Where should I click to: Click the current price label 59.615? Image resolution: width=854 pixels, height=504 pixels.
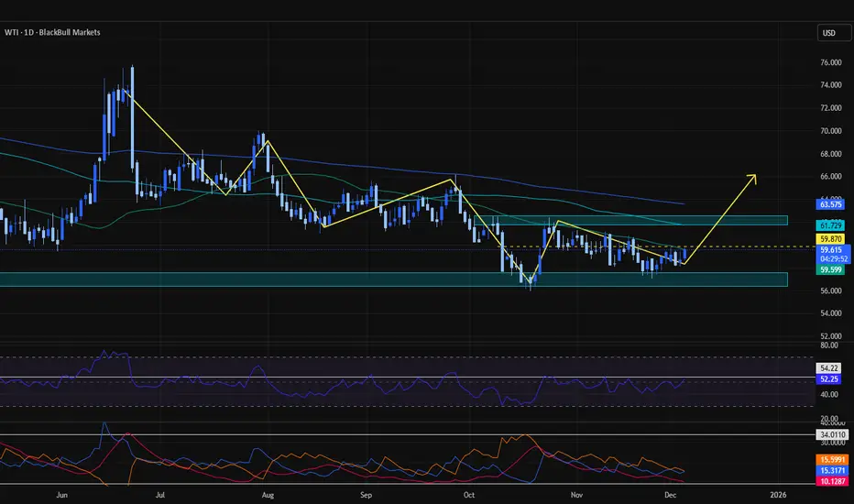tap(832, 250)
